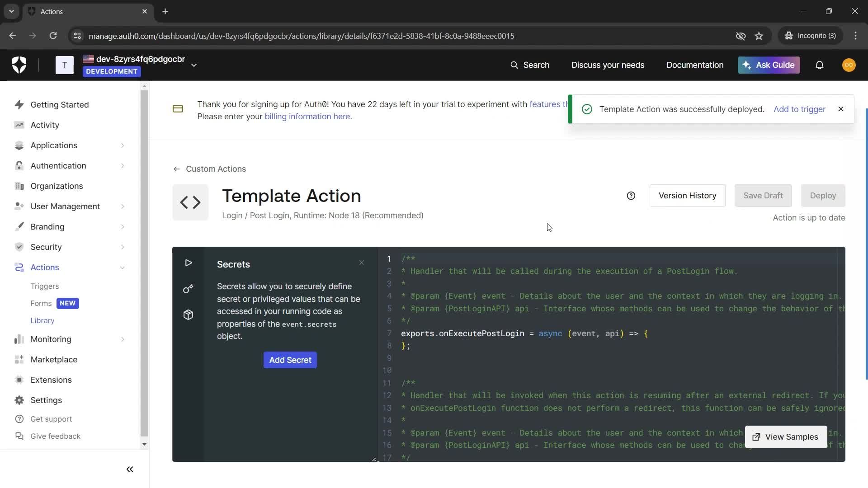Open the notifications bell

click(x=820, y=65)
